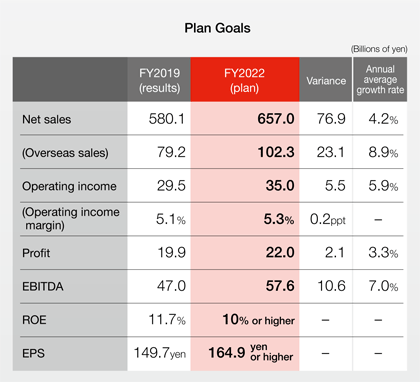The height and width of the screenshot is (382, 420).
Task: Select the 102.3 overseas sales plan value
Action: [x=276, y=152]
